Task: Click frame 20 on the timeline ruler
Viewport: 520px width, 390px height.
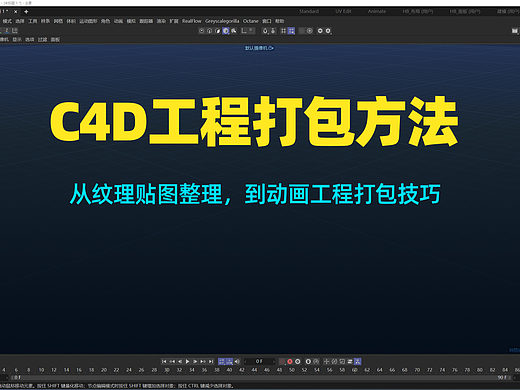Action: pyautogui.click(x=104, y=370)
